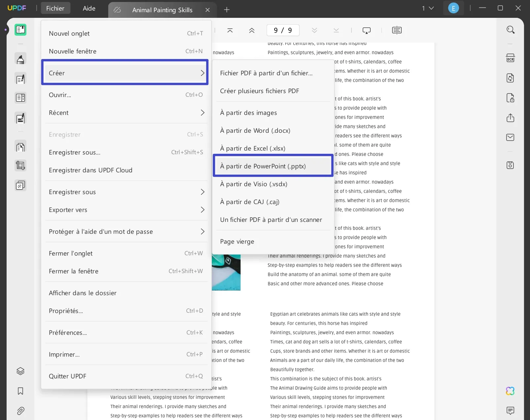
Task: Open the Crop pages tool
Action: [20, 165]
